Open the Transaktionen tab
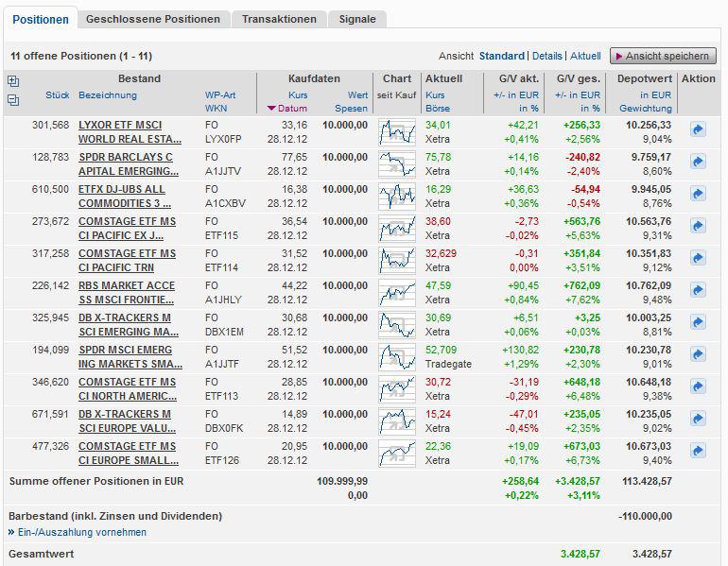Viewport: 728px width, 566px height. [279, 19]
